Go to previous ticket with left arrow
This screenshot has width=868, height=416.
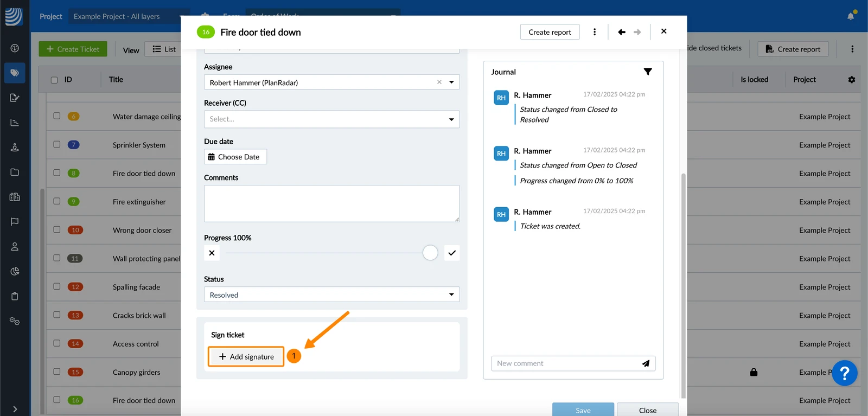pos(622,32)
